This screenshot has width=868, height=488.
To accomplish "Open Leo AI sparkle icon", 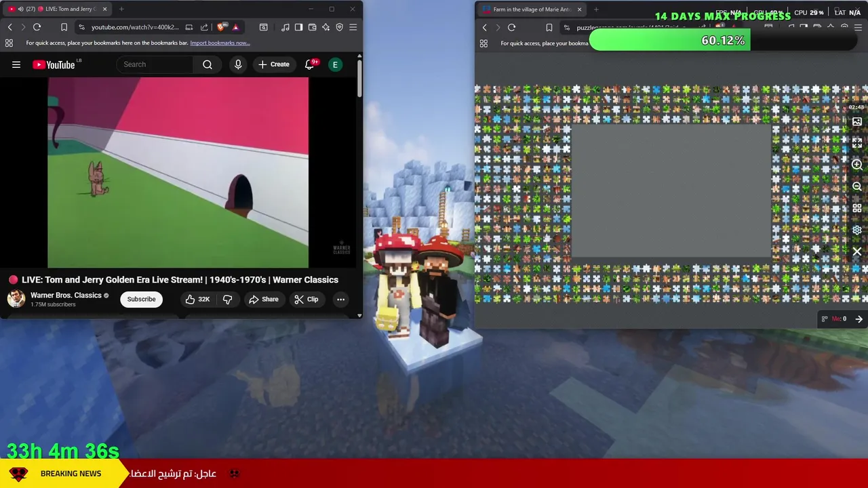I will click(x=325, y=27).
